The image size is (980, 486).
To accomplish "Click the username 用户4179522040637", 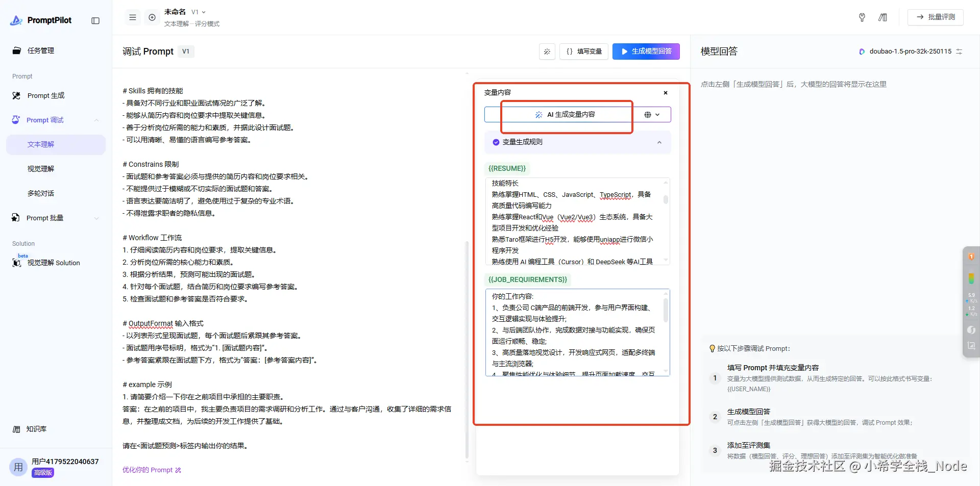I will (65, 462).
